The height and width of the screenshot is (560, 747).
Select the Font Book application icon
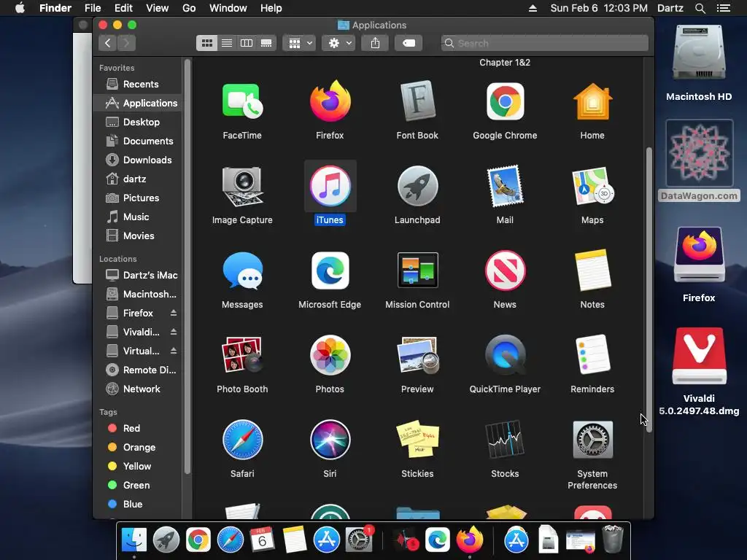click(x=417, y=101)
